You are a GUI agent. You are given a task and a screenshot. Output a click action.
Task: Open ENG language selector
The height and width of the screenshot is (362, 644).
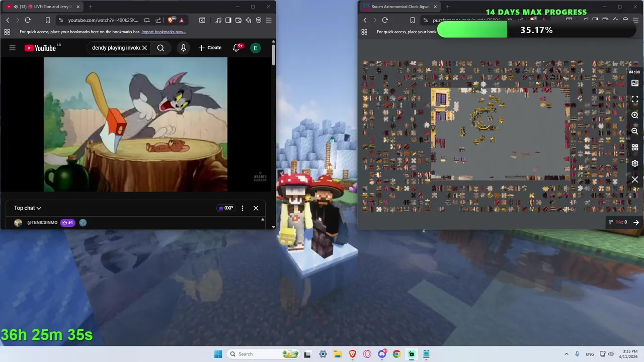click(x=590, y=354)
